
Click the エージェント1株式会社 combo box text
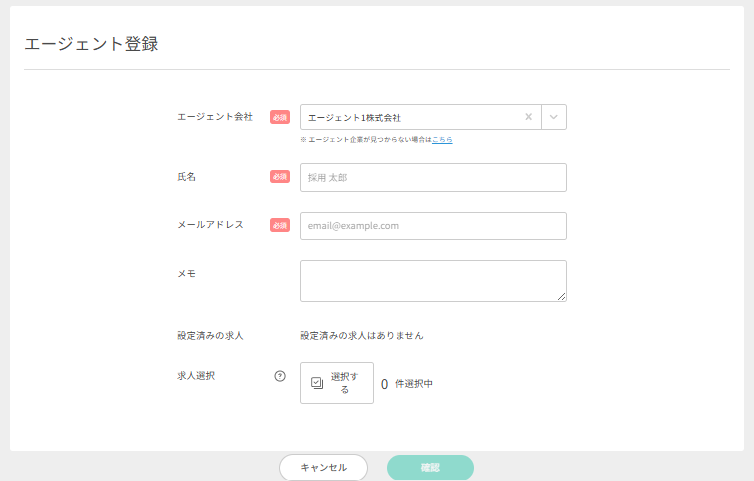[x=355, y=117]
